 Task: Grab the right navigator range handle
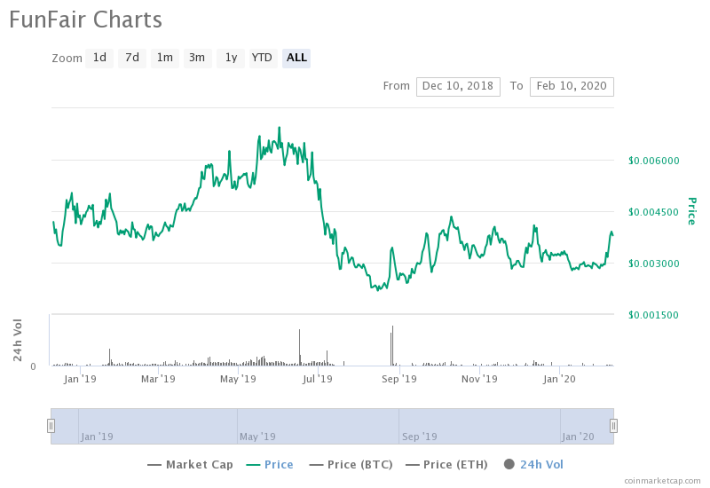(x=614, y=426)
